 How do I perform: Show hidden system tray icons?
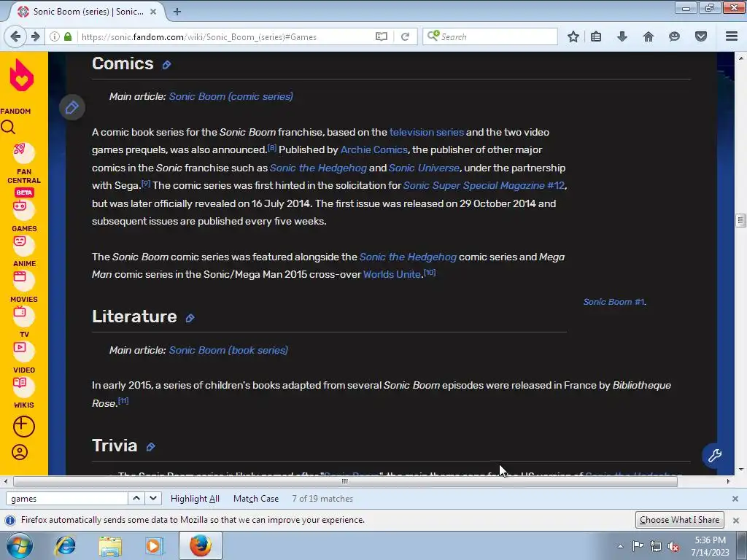tap(620, 546)
